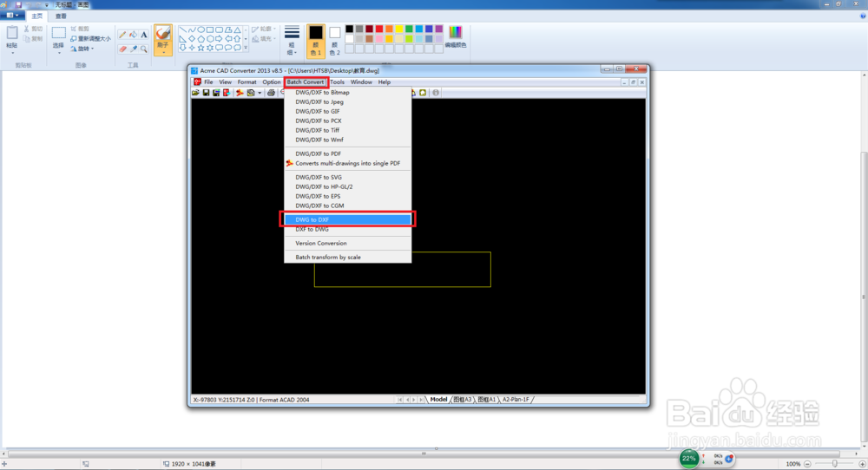Choose Version Conversion menu item
868x470 pixels.
tap(348, 244)
